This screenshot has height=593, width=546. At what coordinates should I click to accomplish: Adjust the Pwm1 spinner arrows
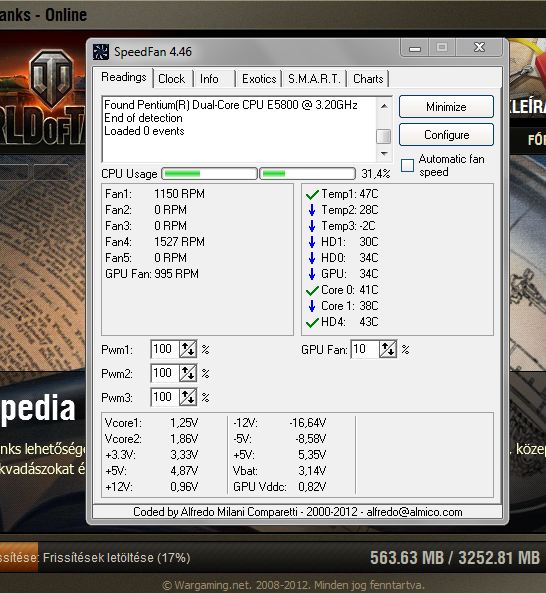tap(188, 349)
